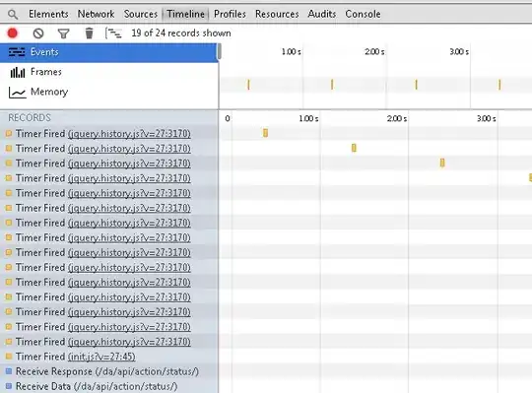Screen dimensions: 532x393
Task: Select the Timeline tab
Action: point(185,14)
